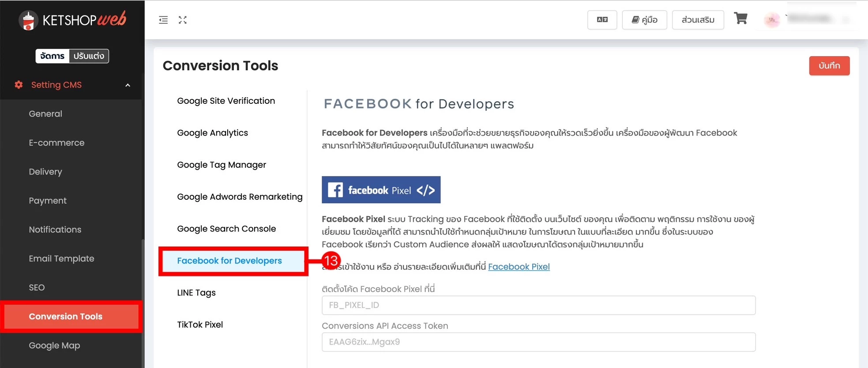Image resolution: width=868 pixels, height=368 pixels.
Task: Click the Conversion Tools page heading
Action: [220, 65]
